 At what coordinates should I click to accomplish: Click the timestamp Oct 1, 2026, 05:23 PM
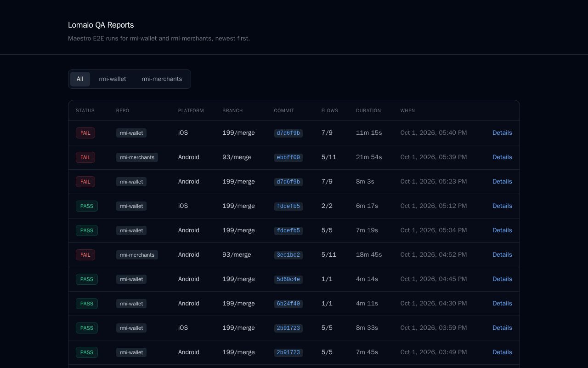(434, 182)
